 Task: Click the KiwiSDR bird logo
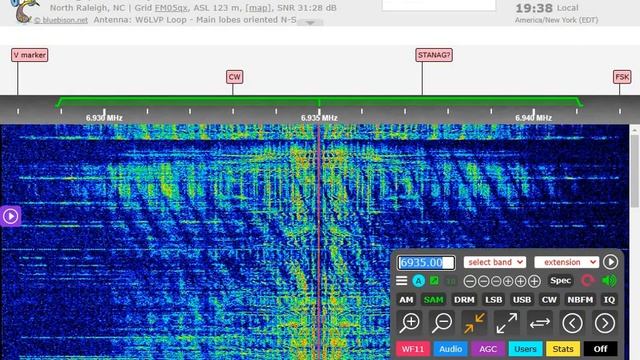tap(24, 11)
